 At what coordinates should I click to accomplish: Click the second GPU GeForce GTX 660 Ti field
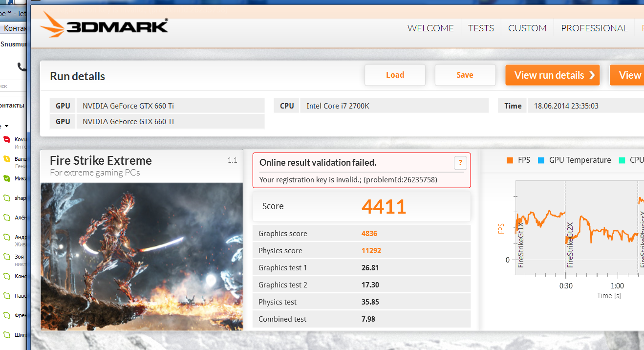pos(171,121)
